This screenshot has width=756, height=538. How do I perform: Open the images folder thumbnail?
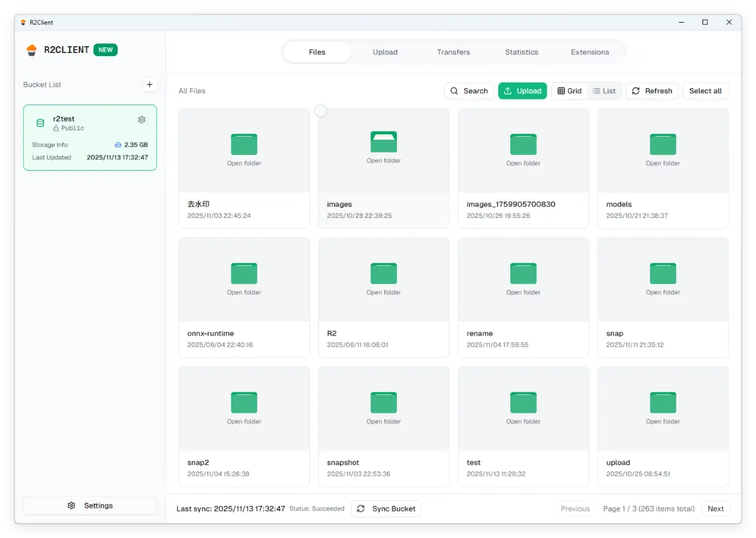384,150
